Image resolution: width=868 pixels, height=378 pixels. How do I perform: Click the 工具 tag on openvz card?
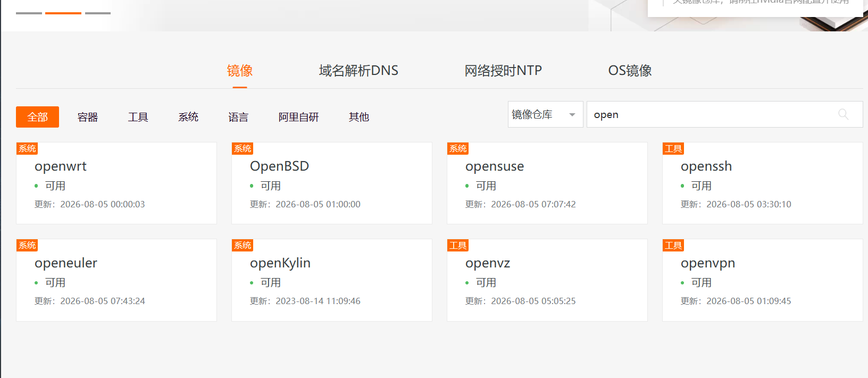458,245
